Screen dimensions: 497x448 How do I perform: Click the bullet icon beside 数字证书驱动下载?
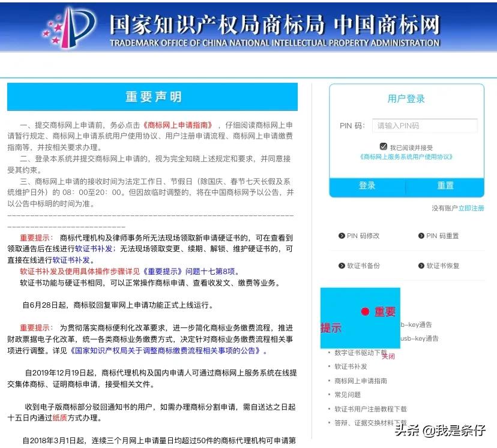tap(328, 351)
